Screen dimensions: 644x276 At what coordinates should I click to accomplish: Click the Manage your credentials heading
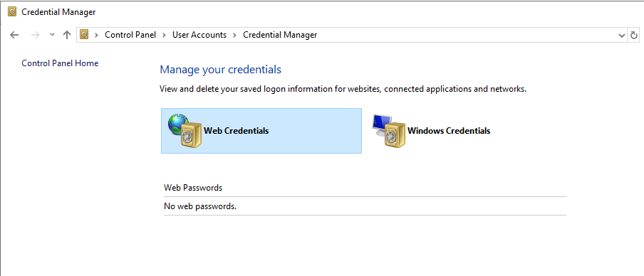221,70
